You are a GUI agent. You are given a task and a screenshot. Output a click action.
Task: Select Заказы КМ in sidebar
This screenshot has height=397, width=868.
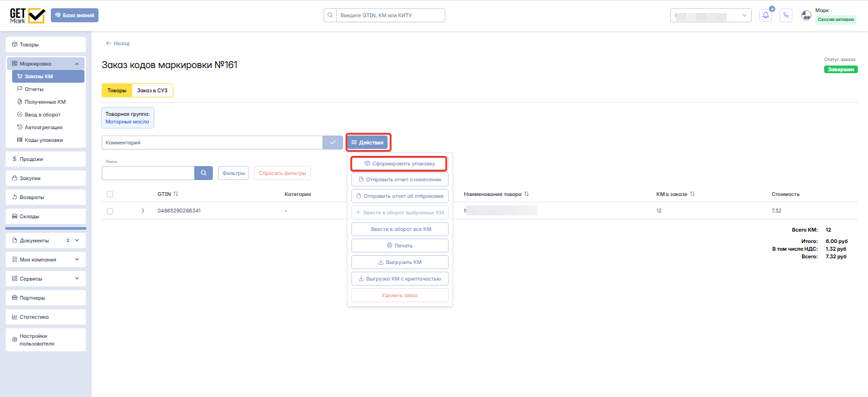pos(48,76)
